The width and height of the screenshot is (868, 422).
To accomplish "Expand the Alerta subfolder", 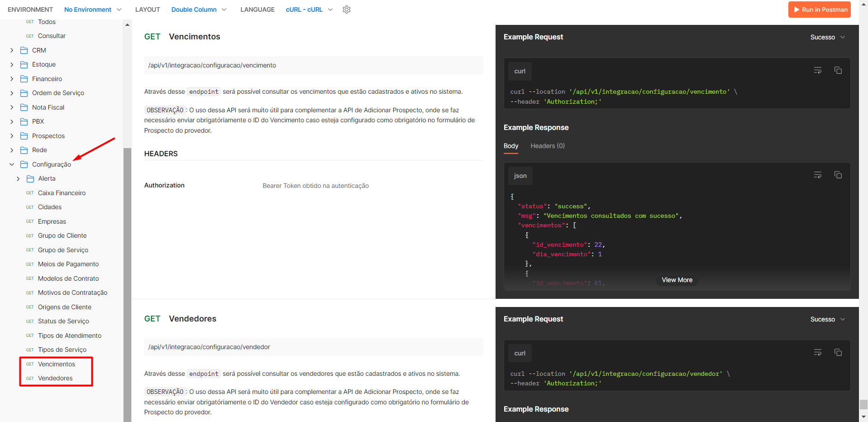I will (x=18, y=178).
